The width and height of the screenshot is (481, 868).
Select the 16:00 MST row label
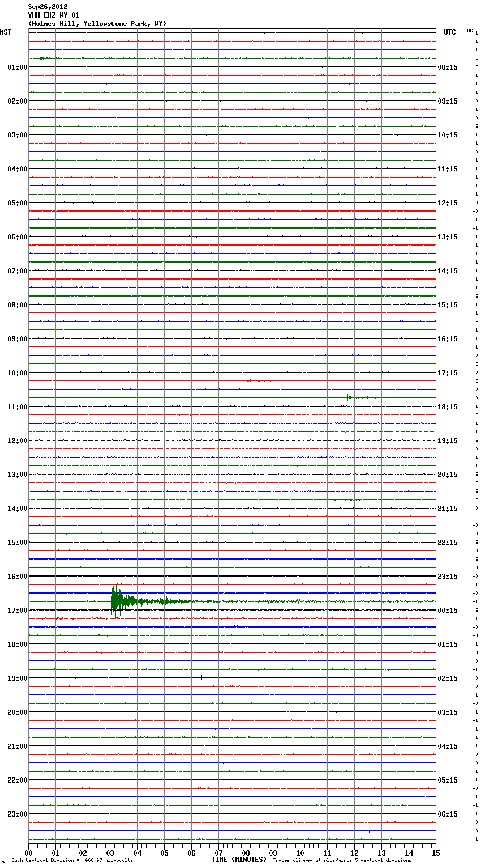(x=17, y=577)
